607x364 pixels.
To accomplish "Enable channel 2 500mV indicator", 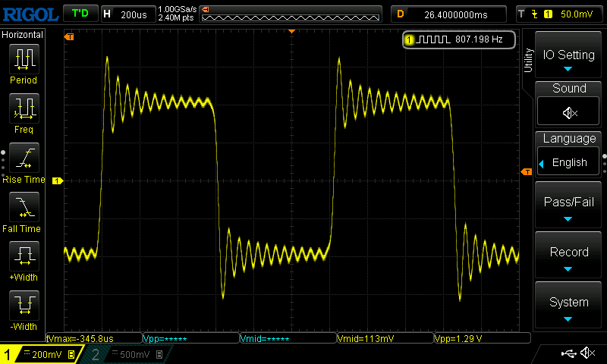I will 127,354.
